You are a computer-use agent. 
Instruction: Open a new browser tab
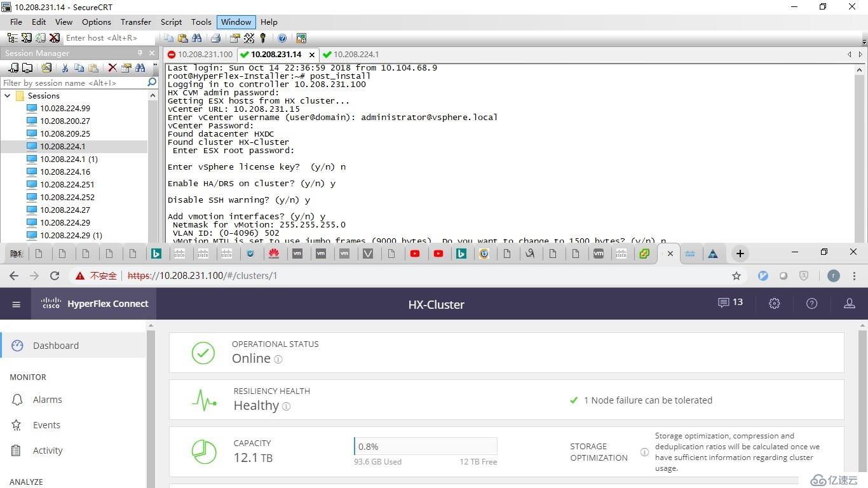(x=740, y=254)
